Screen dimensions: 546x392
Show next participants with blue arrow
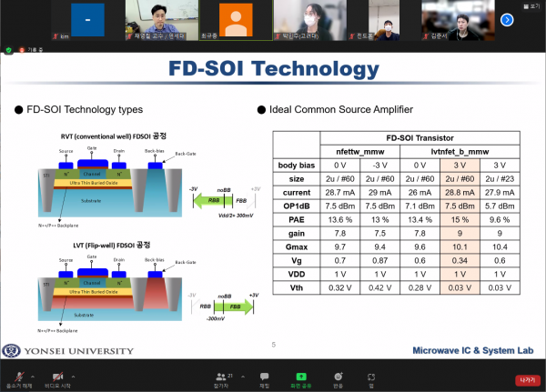tap(507, 20)
